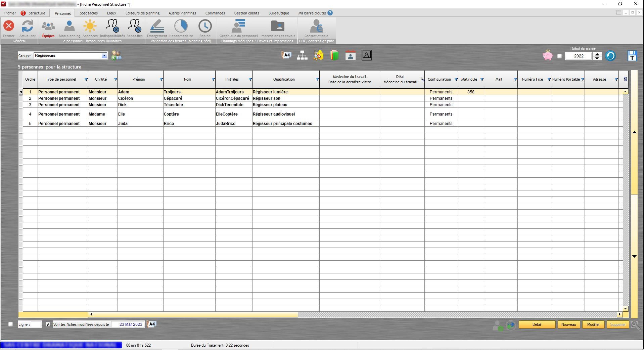Image resolution: width=644 pixels, height=350 pixels.
Task: Open the Initiales column filter
Action: (x=250, y=80)
